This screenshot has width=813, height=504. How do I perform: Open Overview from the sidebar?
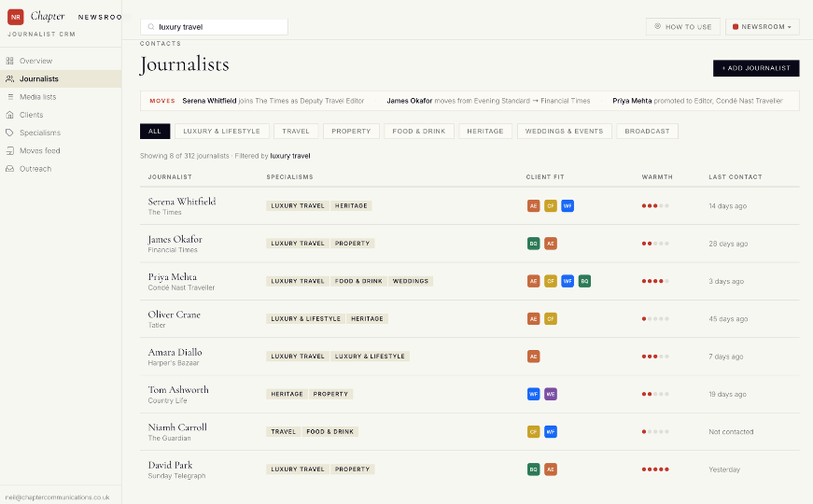click(61, 61)
